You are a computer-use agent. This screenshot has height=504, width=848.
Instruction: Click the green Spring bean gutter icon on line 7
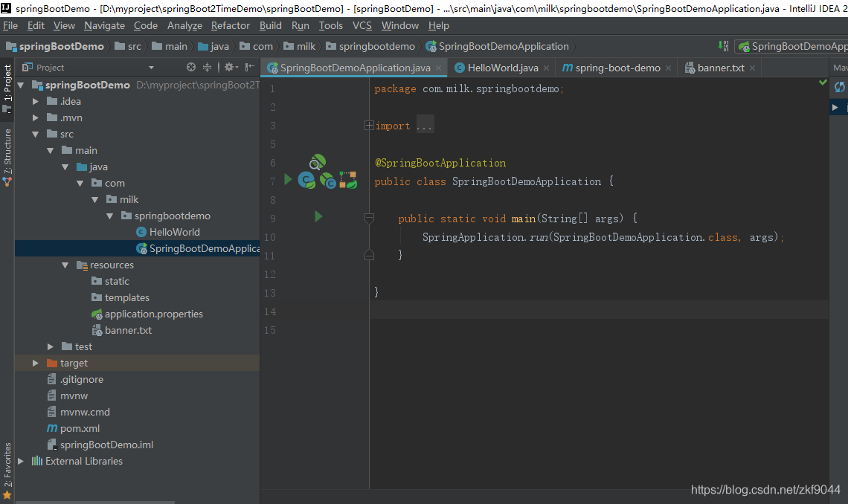pyautogui.click(x=328, y=181)
